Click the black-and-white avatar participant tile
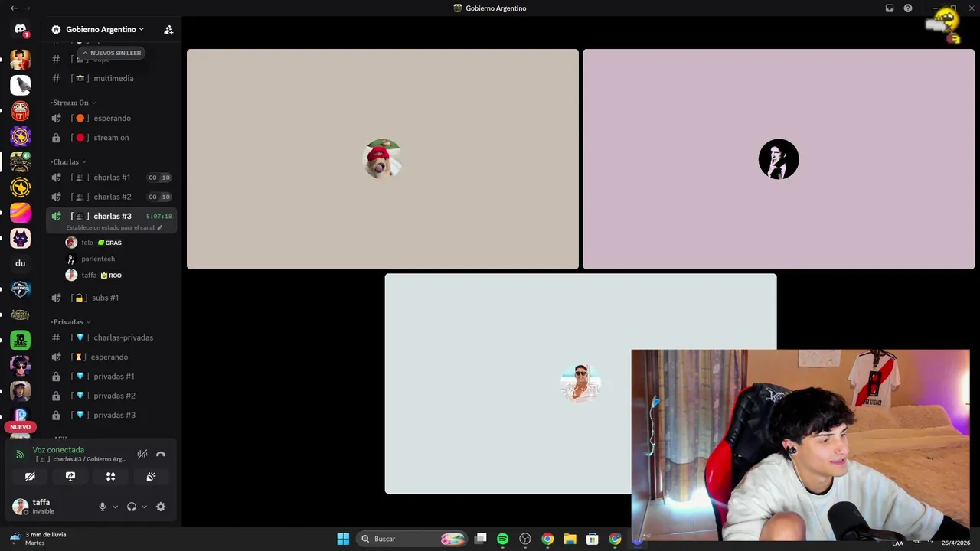This screenshot has width=980, height=551. (x=779, y=159)
